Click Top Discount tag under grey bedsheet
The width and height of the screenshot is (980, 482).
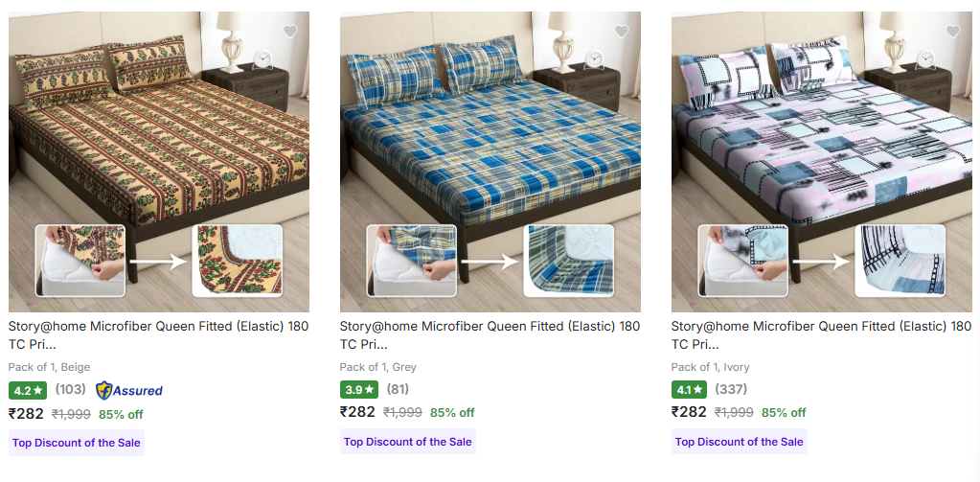(x=408, y=442)
